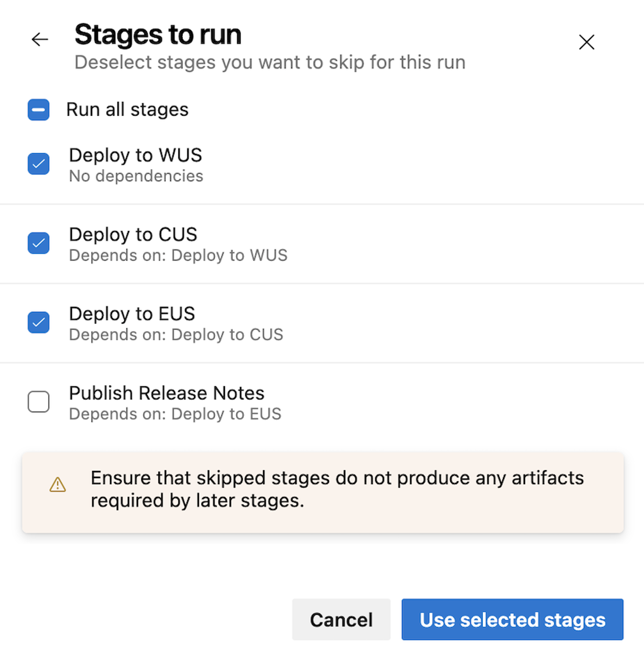The height and width of the screenshot is (655, 644).
Task: Enable the Publish Release Notes checkbox
Action: click(39, 402)
